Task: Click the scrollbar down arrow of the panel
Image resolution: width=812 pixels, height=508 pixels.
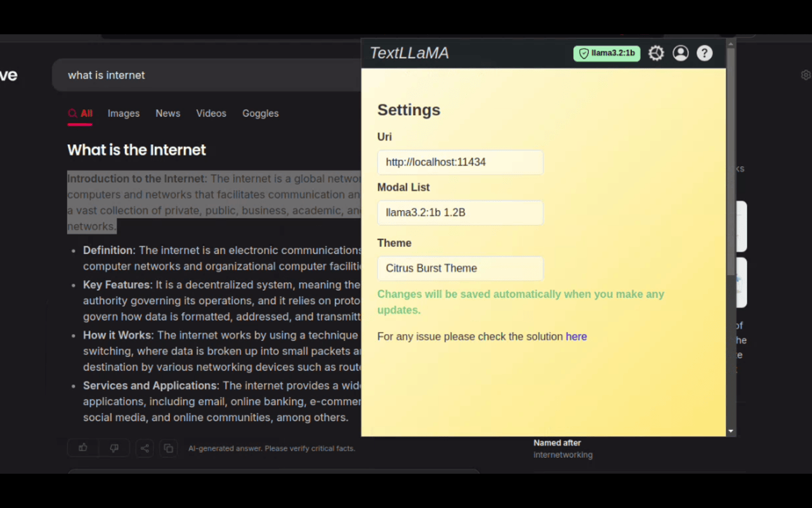Action: point(730,431)
